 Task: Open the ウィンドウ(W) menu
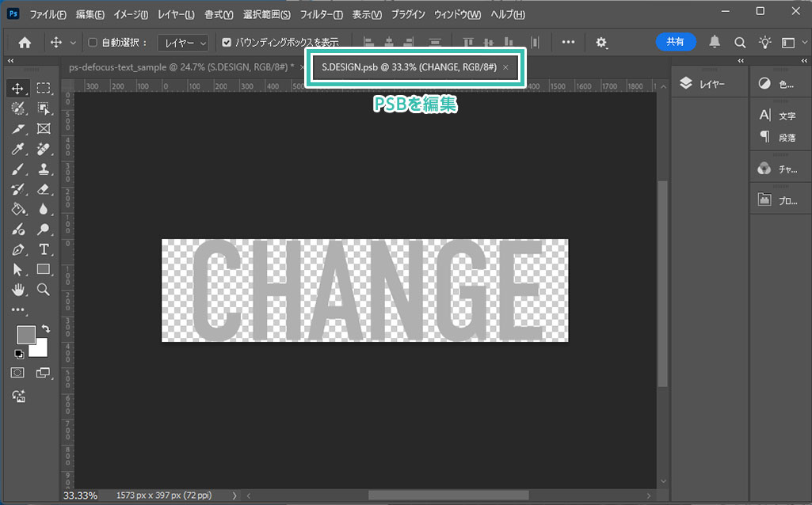[x=457, y=14]
